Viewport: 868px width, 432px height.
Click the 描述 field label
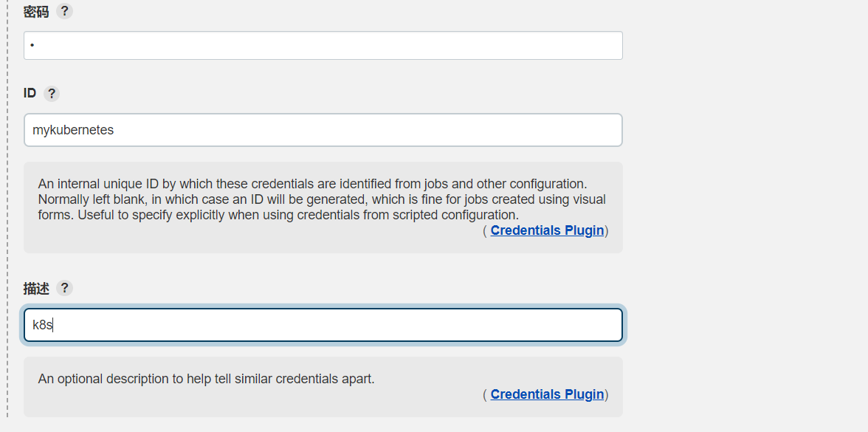(x=36, y=288)
